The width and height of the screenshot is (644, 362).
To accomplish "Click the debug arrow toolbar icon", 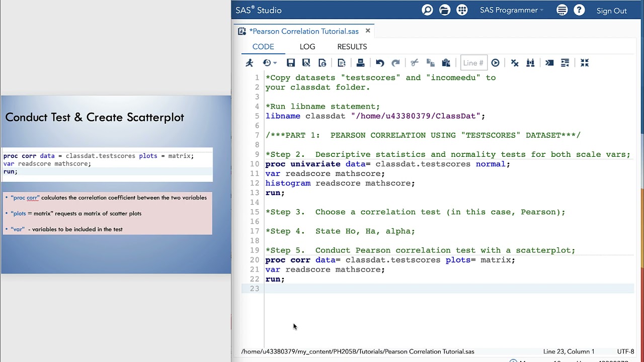I will pyautogui.click(x=549, y=63).
